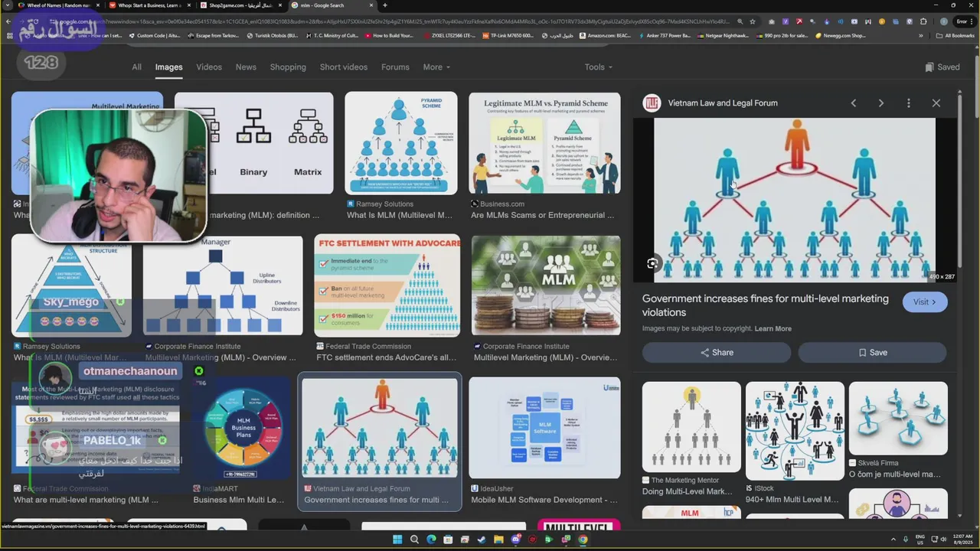
Task: Open the Escape from Tarkov bookmark
Action: click(212, 35)
